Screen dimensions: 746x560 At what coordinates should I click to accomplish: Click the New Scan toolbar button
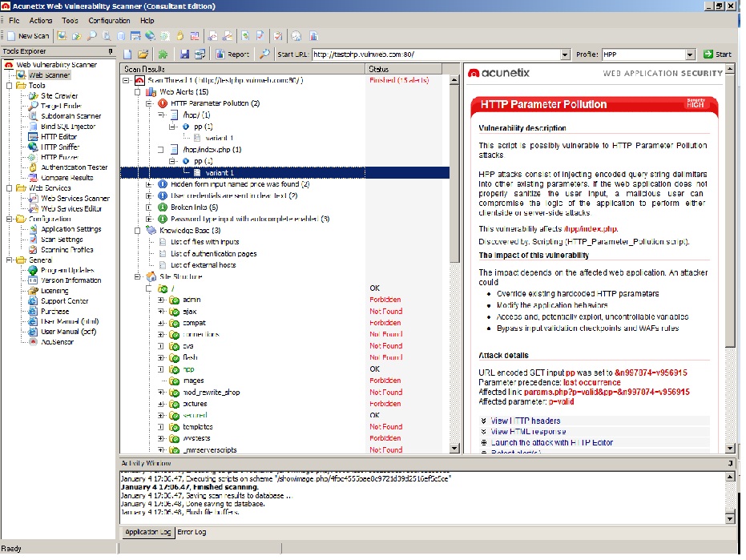point(29,36)
